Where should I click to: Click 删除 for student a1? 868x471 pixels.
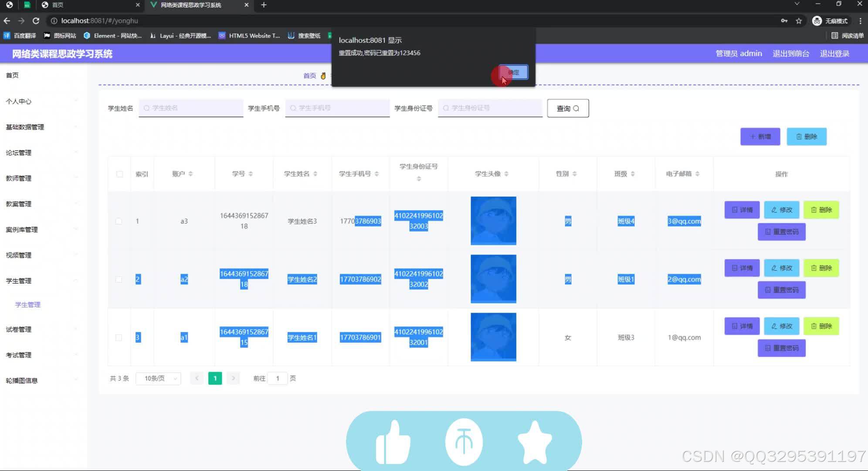821,326
